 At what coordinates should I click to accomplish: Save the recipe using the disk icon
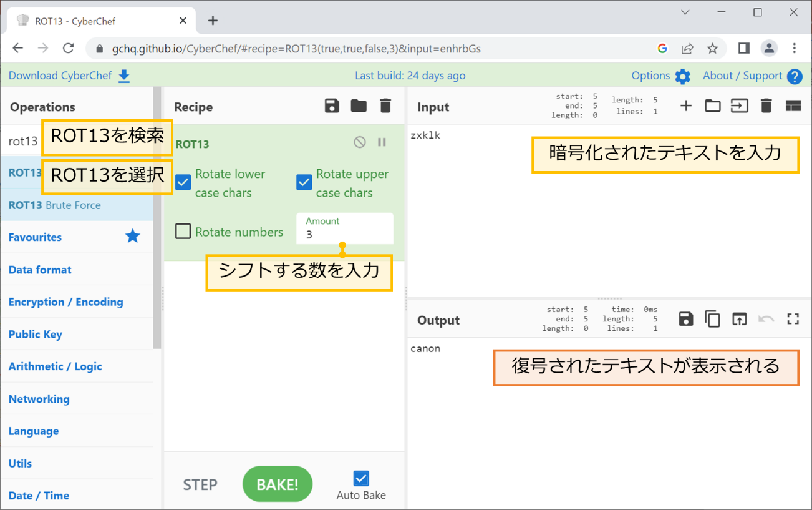(x=332, y=106)
